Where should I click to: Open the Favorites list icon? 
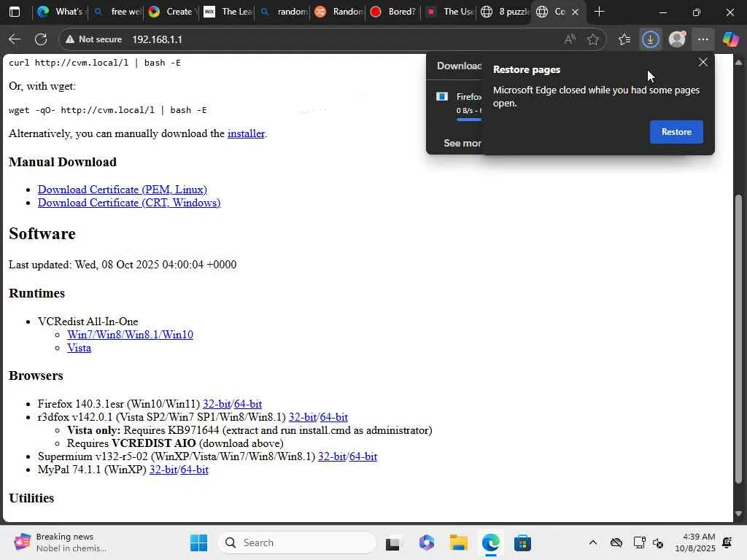click(624, 39)
